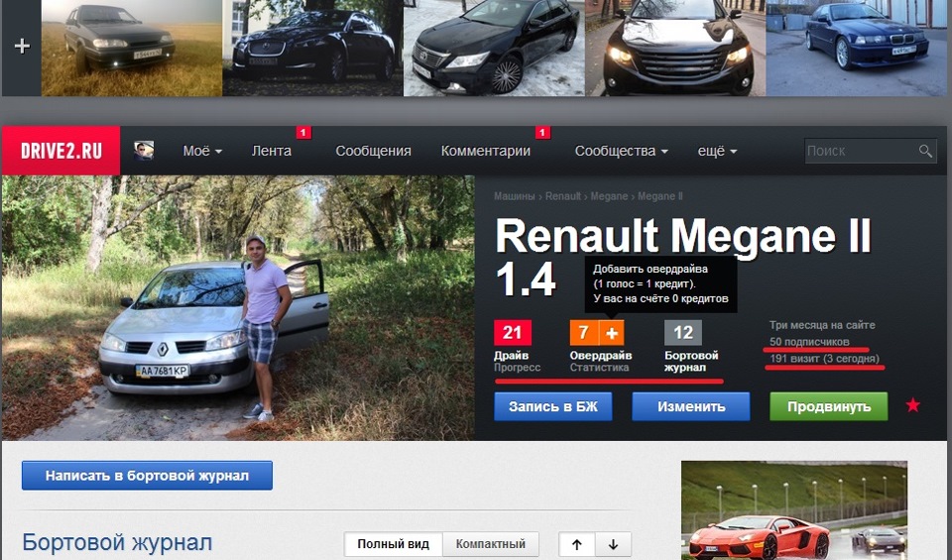Open the user avatar in navigation bar

144,151
